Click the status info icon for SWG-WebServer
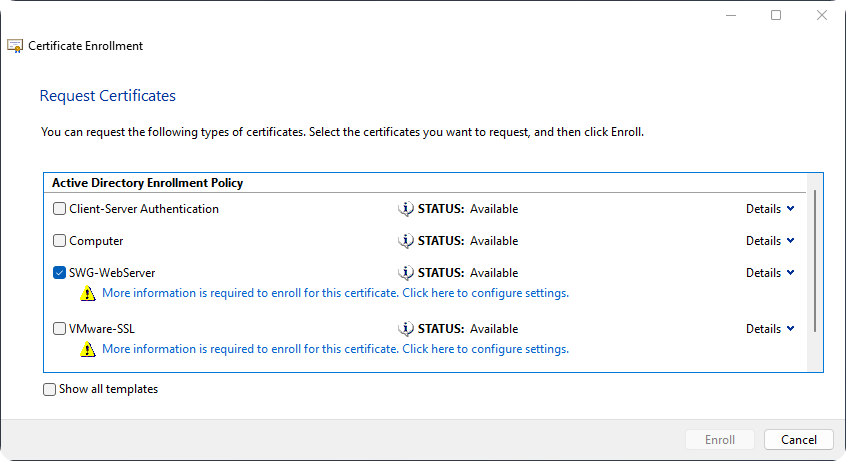 click(x=406, y=273)
